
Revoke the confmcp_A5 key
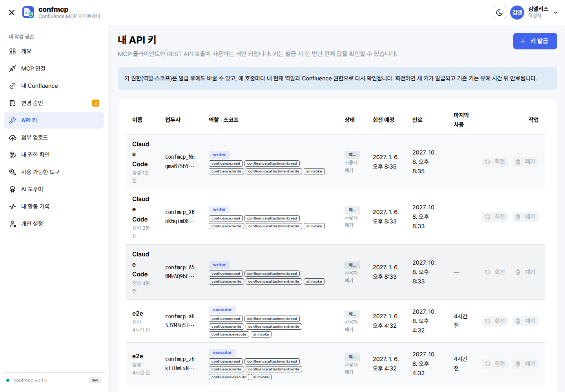[525, 272]
